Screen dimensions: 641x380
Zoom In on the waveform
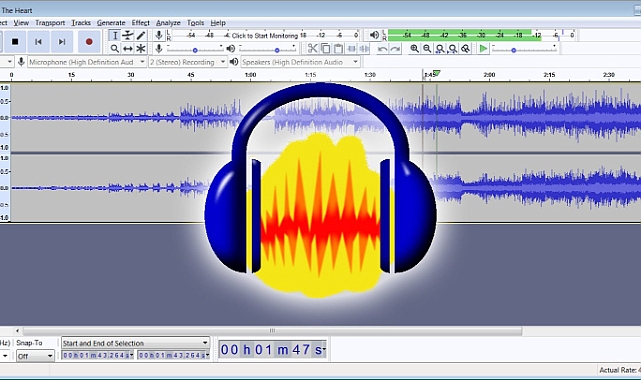pyautogui.click(x=415, y=49)
